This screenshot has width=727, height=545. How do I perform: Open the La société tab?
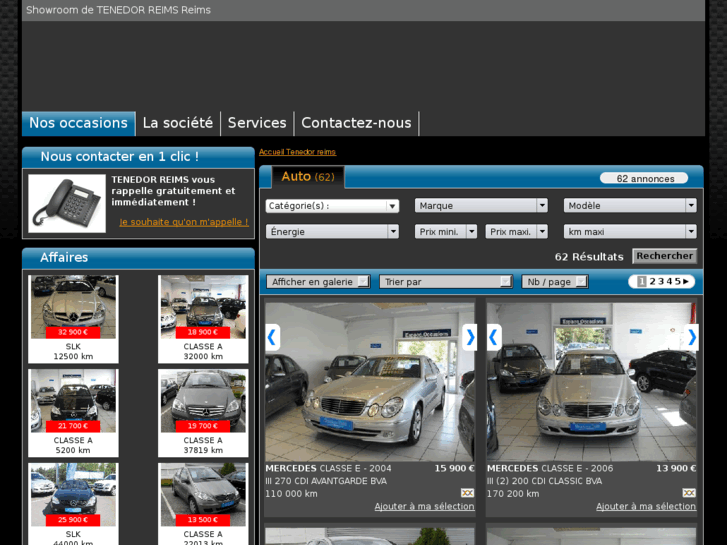pos(178,123)
